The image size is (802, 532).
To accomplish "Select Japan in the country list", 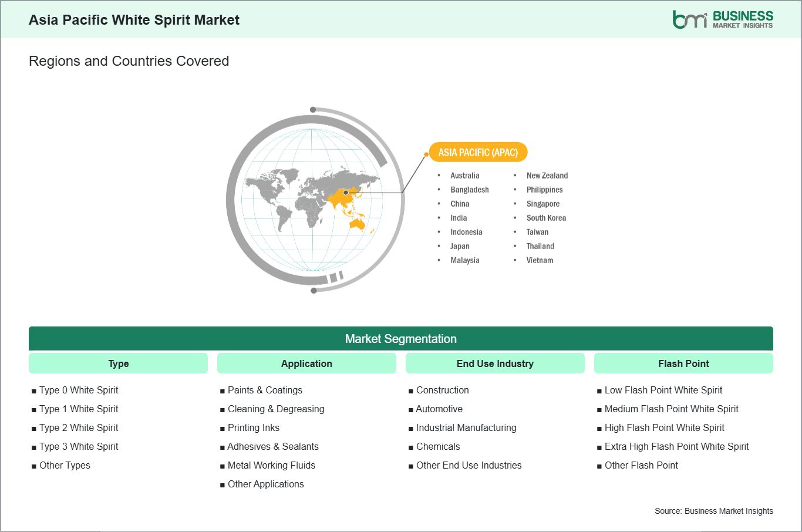I will [460, 246].
